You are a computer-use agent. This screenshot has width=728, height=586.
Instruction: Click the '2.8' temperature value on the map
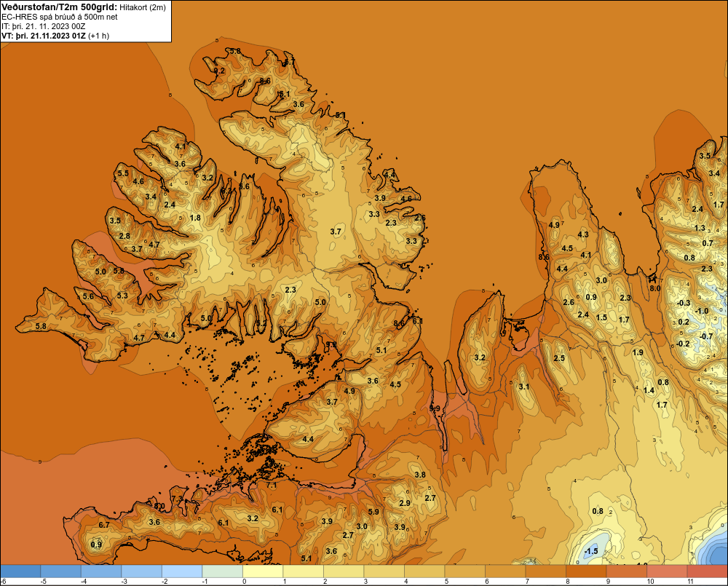[x=124, y=237]
